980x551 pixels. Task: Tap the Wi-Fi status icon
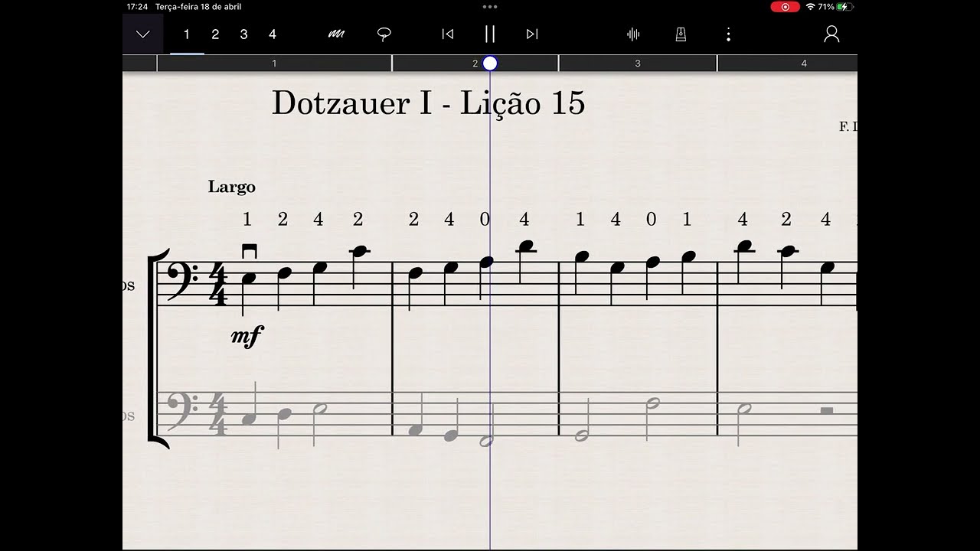coord(810,7)
